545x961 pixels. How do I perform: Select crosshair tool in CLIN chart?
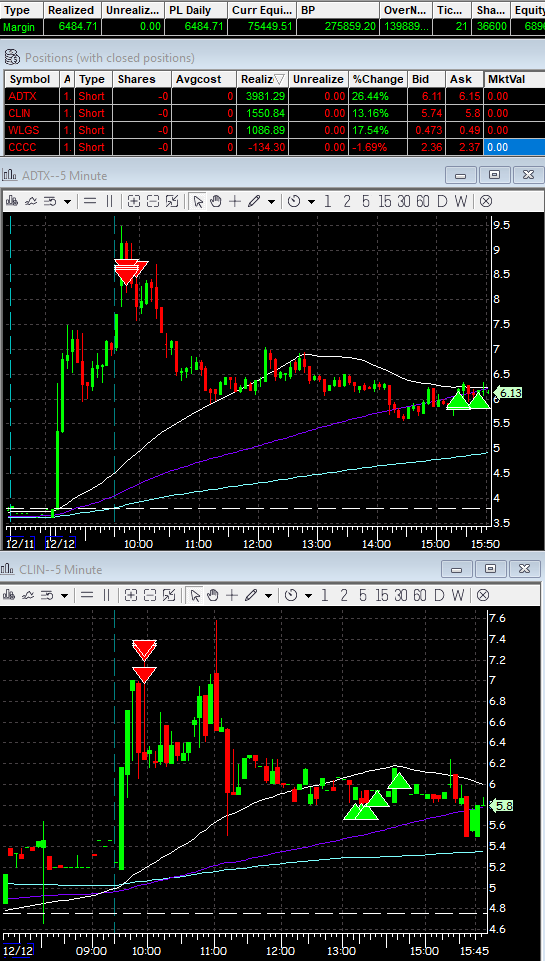click(231, 594)
